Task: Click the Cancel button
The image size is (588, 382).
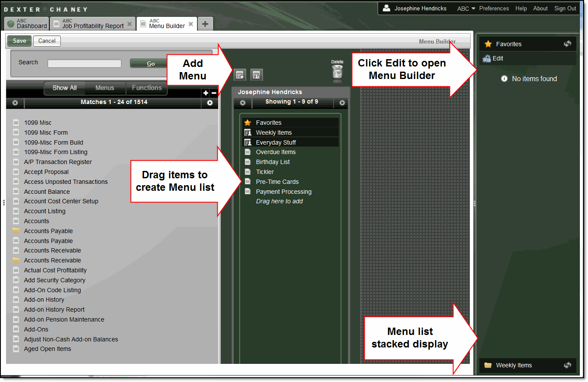Action: tap(47, 41)
